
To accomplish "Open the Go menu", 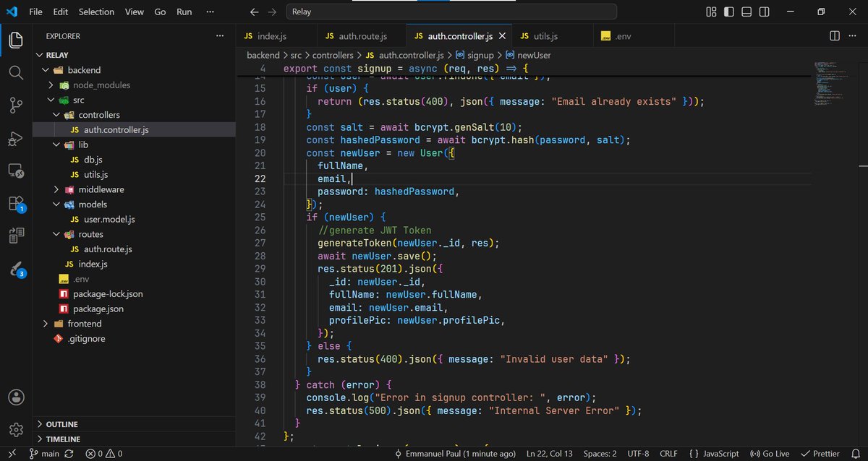I will tap(160, 12).
